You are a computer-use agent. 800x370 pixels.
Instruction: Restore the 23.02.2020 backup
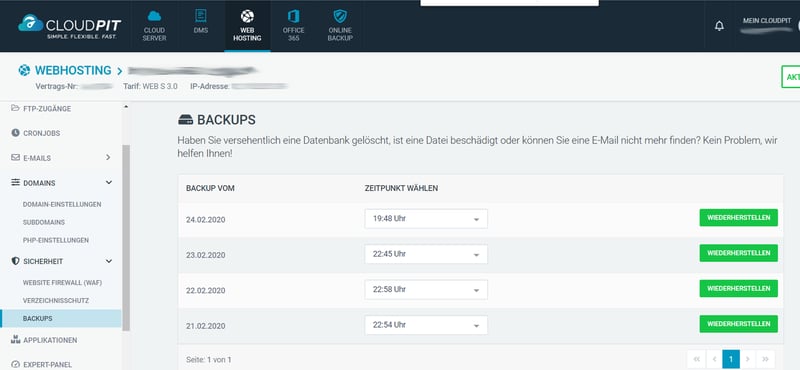(738, 253)
